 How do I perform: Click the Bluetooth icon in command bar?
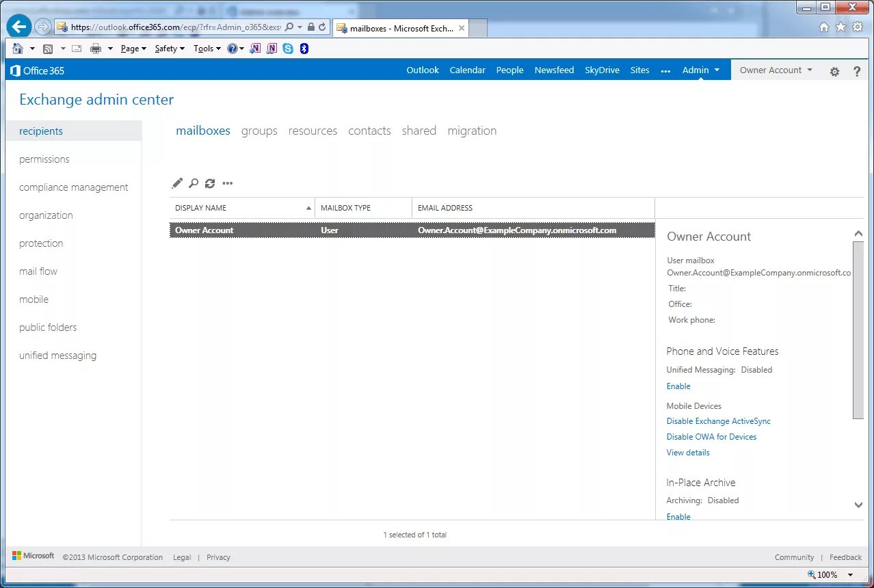click(304, 49)
